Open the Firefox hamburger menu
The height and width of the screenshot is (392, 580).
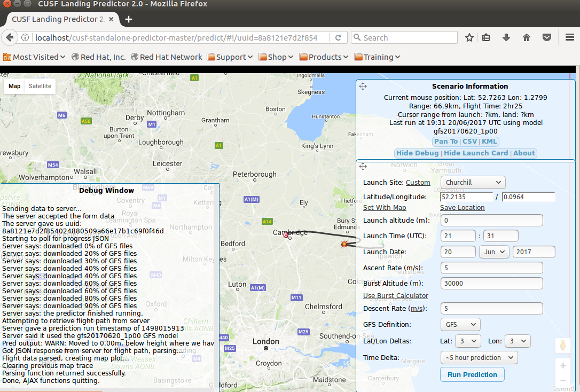click(569, 37)
